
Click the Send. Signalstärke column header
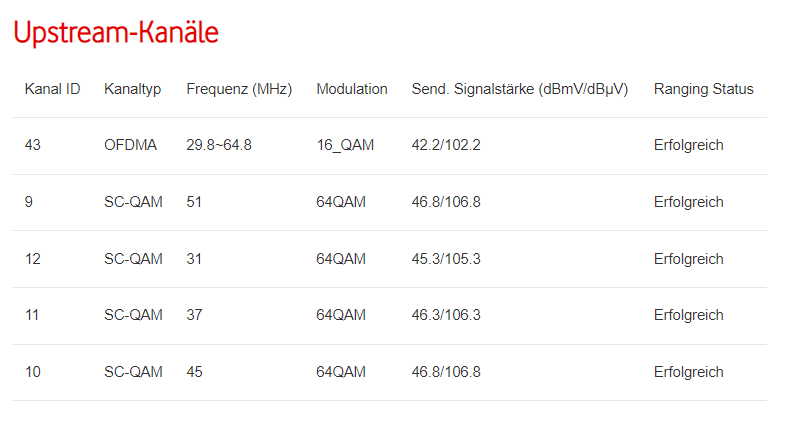pos(519,89)
